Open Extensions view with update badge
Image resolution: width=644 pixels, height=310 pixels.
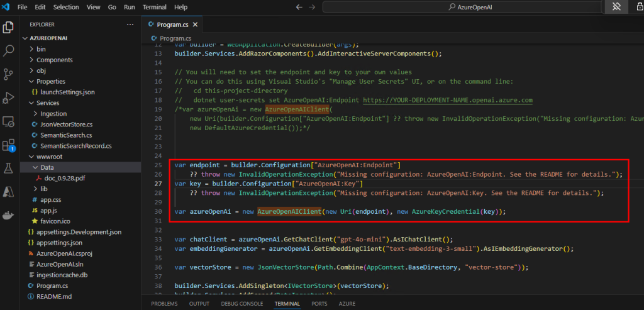[8, 145]
